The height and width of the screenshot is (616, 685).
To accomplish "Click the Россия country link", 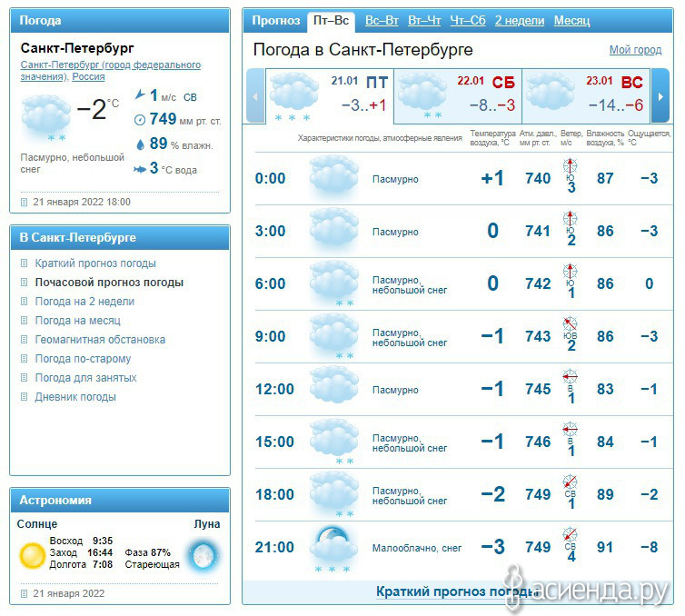I will 88,77.
